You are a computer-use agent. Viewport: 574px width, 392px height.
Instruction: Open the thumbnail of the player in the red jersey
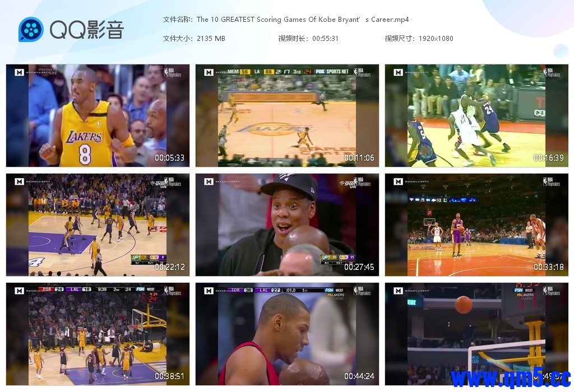[287, 334]
